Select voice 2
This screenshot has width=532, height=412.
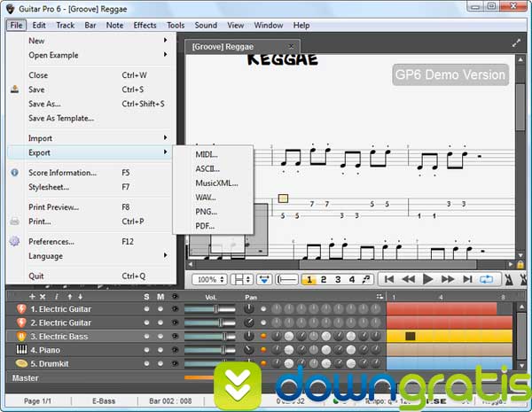(x=324, y=279)
